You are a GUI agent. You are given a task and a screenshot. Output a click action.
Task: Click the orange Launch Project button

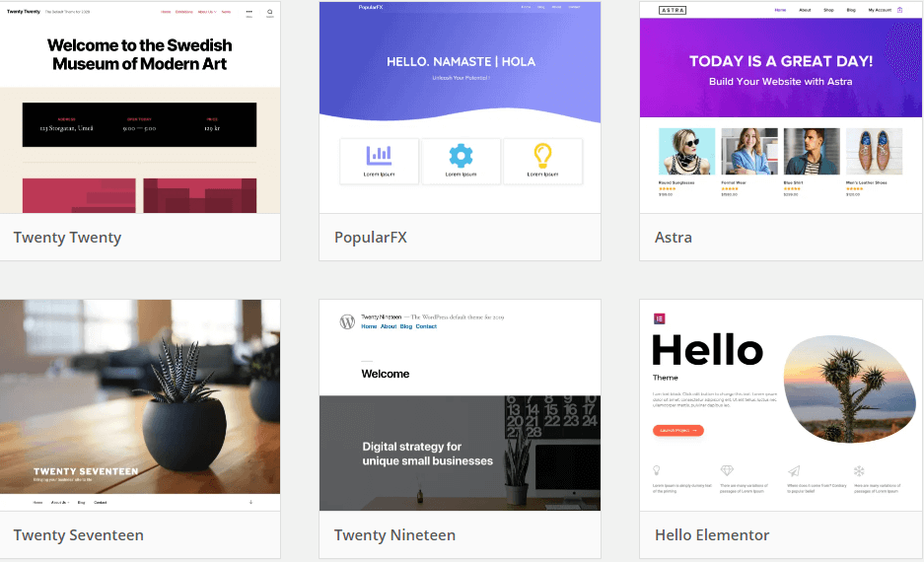pyautogui.click(x=678, y=431)
